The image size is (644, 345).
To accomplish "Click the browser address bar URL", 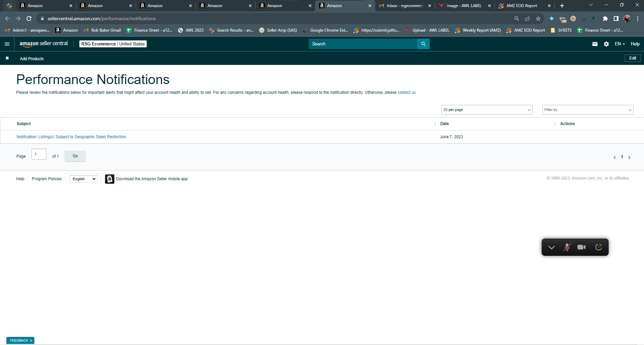I will (101, 18).
